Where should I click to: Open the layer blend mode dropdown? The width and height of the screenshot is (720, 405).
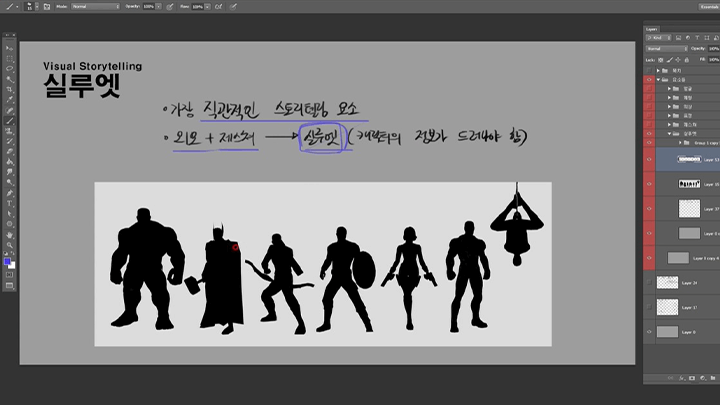coord(667,49)
